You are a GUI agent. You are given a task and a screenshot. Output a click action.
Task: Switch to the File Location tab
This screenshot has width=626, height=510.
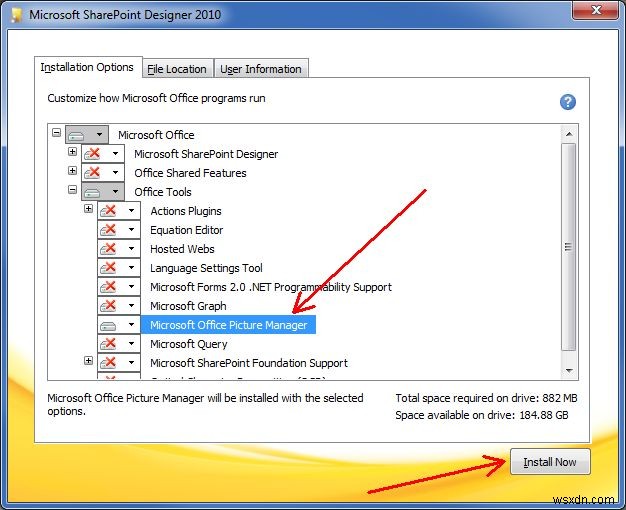(177, 69)
